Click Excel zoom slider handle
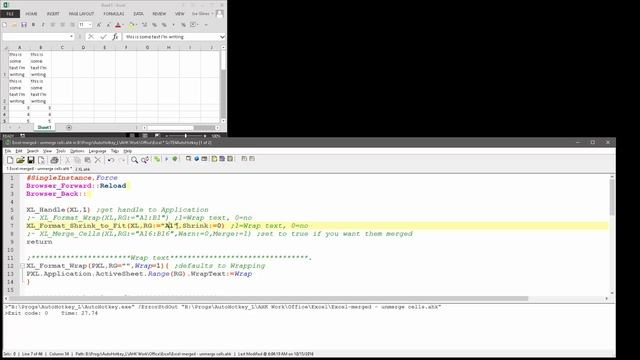Viewport: 640px width, 360px height. (x=185, y=136)
